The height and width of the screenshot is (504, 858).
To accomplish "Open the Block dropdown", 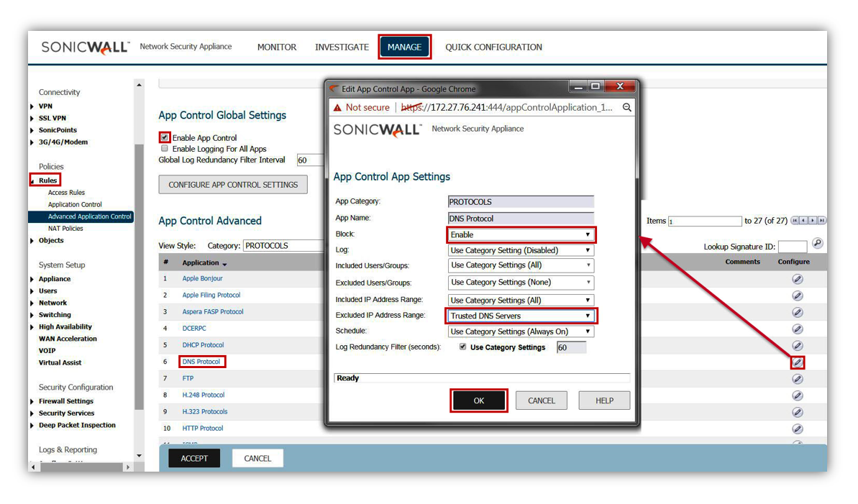I will point(521,235).
